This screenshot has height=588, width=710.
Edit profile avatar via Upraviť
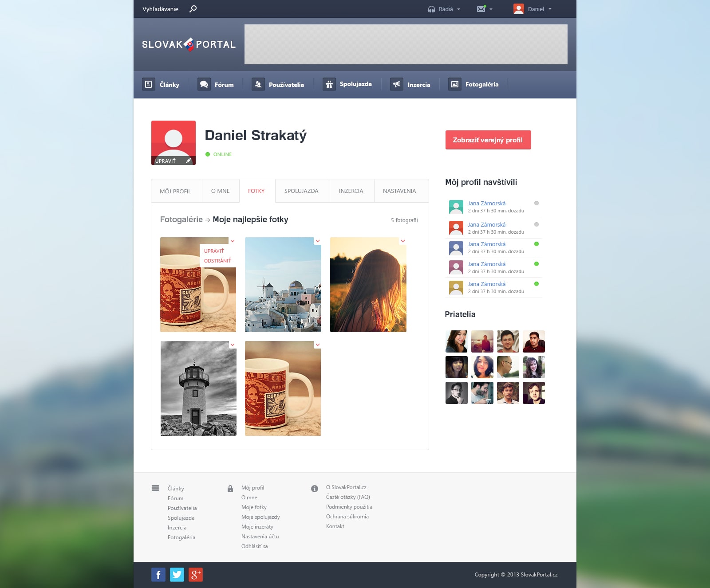pos(173,161)
